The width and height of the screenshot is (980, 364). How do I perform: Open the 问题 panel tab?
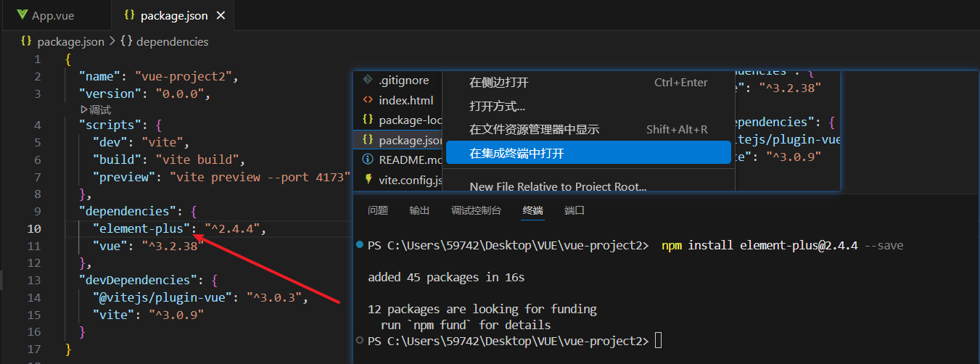pos(378,210)
